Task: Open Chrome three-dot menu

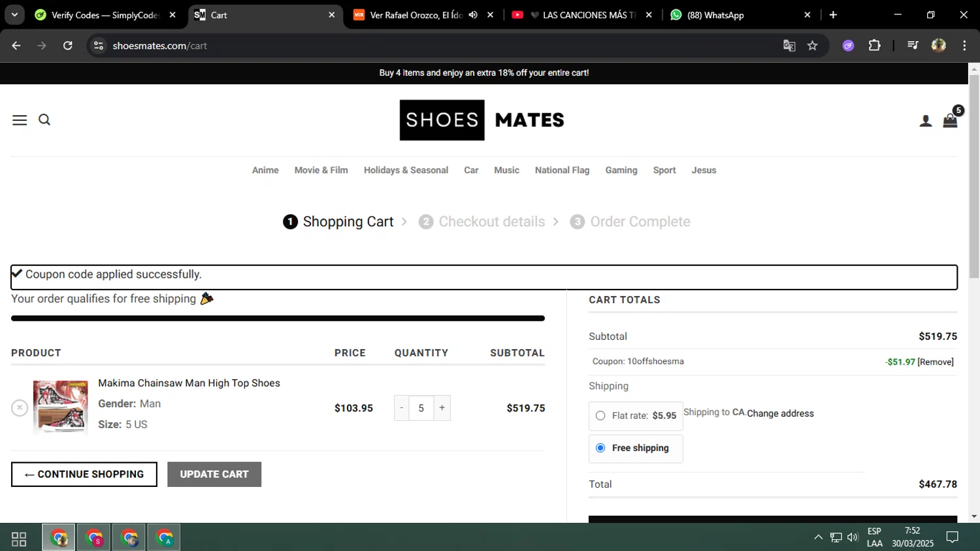Action: tap(964, 46)
